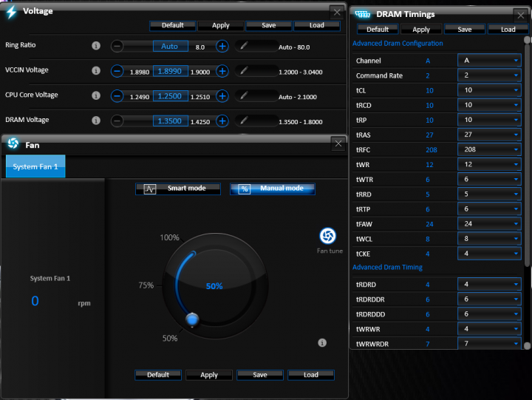The image size is (532, 400).
Task: Increase Ring Ratio with plus button
Action: tap(222, 46)
